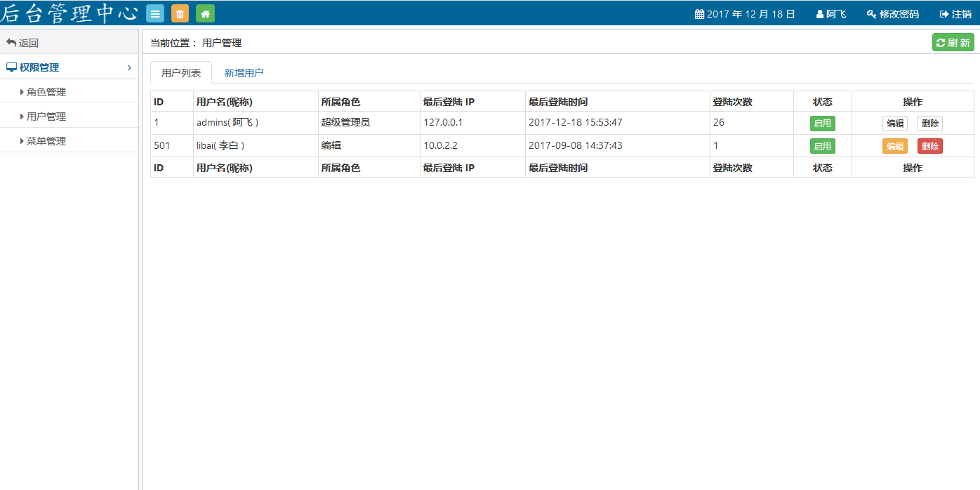980x490 pixels.
Task: Edit the libai user with orange 编辑
Action: (894, 146)
